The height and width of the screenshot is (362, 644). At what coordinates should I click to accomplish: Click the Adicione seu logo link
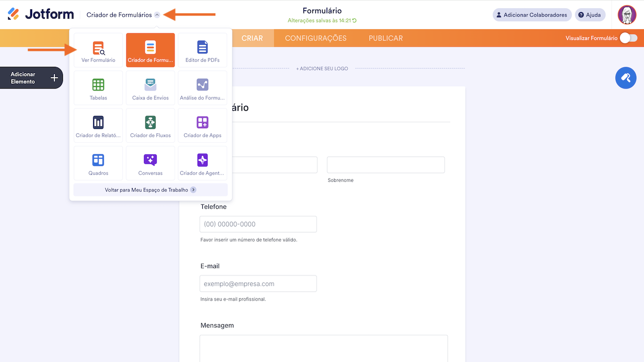click(322, 68)
